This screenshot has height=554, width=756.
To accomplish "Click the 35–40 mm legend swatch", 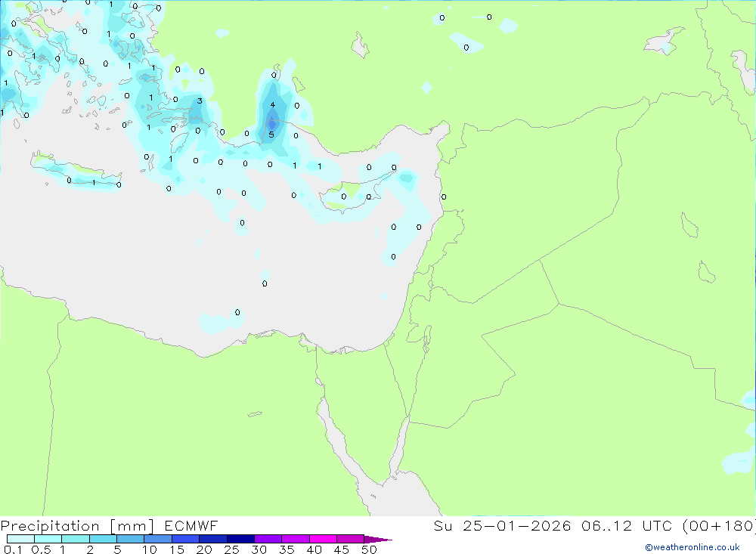I will (x=296, y=539).
